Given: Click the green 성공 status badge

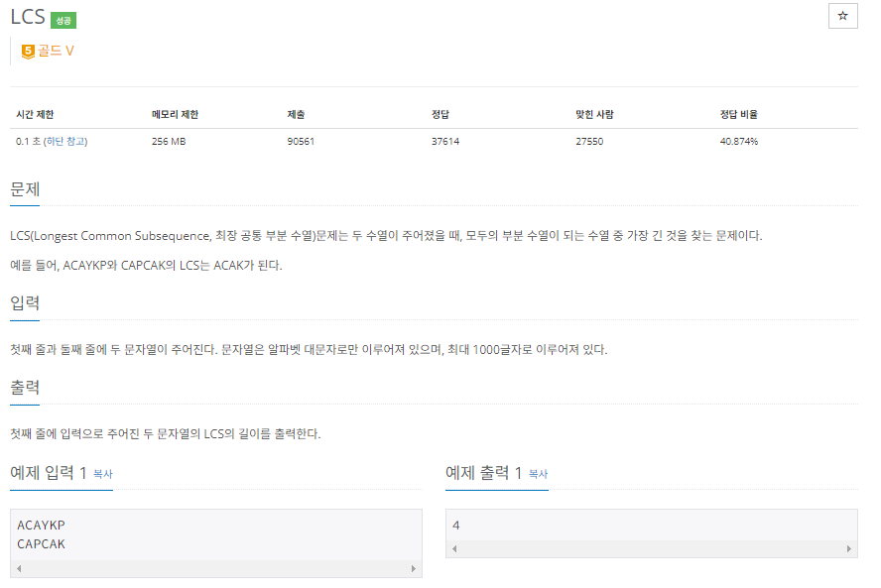Looking at the screenshot, I should 63,20.
